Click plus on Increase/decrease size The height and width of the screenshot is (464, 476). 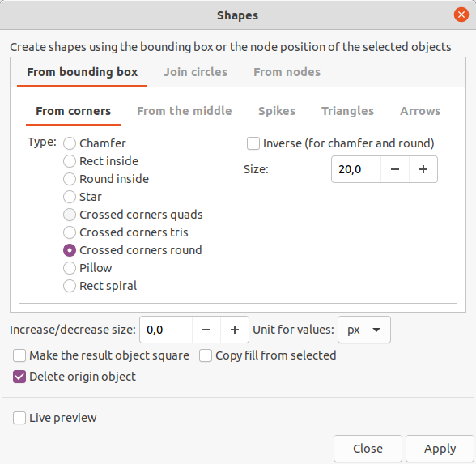235,330
